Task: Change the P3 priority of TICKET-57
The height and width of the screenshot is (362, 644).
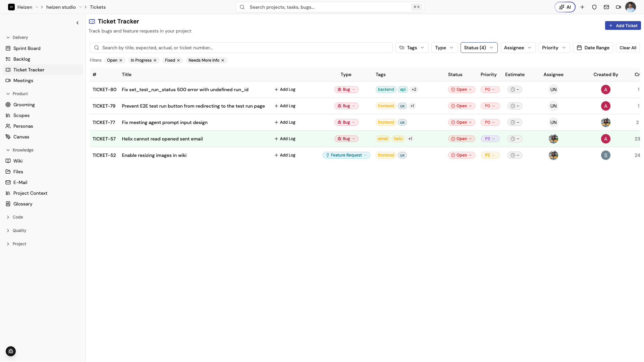Action: [490, 139]
